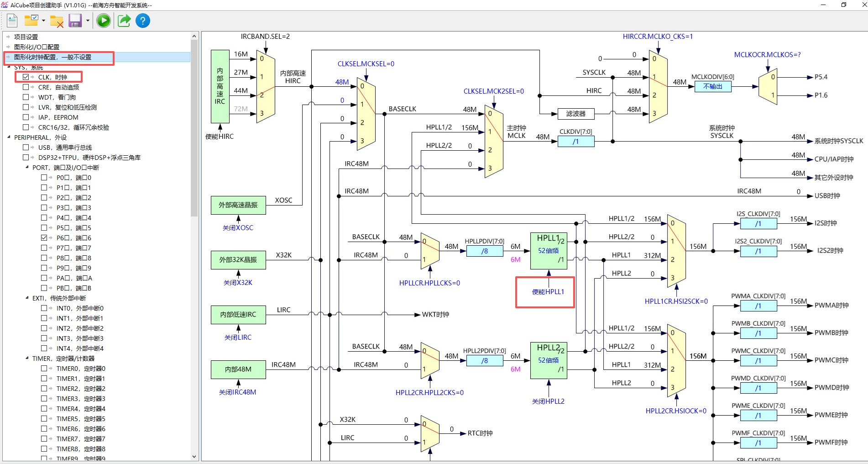Click the 内部高速IRC clock source block

[220, 86]
